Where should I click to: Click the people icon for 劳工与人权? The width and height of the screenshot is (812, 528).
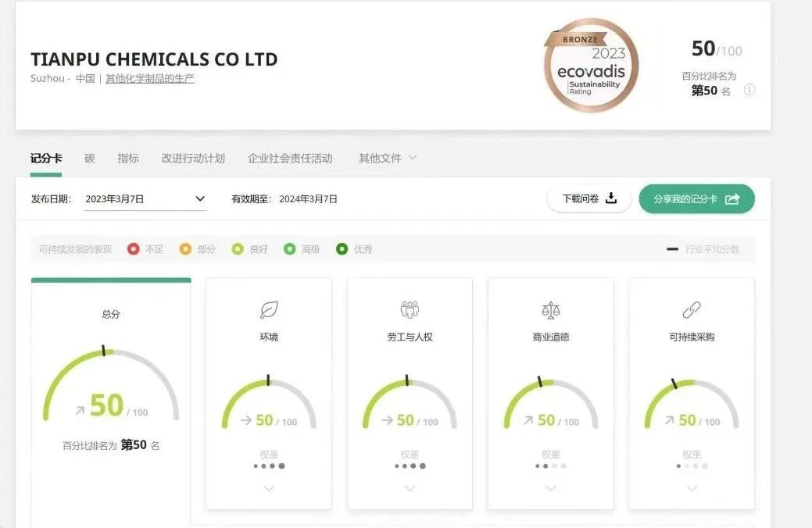click(x=410, y=309)
